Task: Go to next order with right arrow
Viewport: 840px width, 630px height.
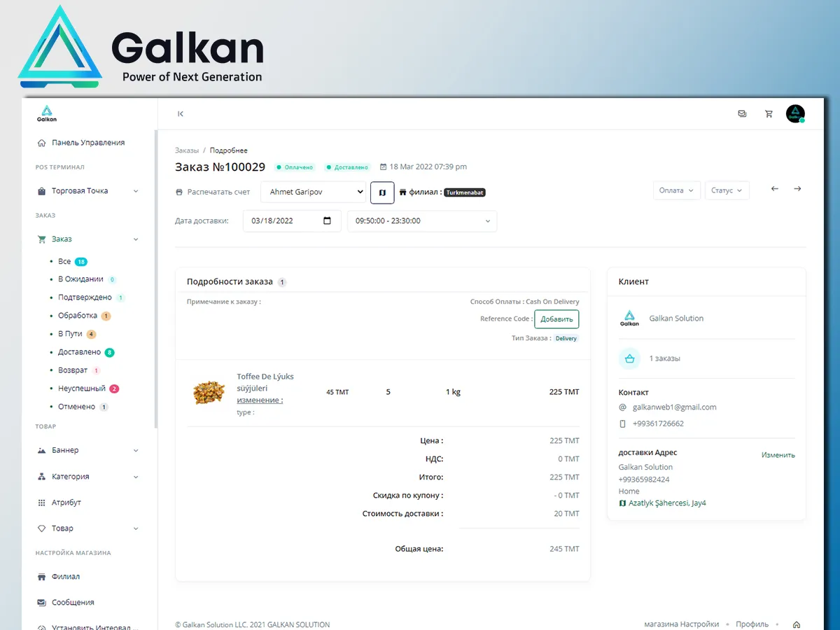Action: (797, 189)
